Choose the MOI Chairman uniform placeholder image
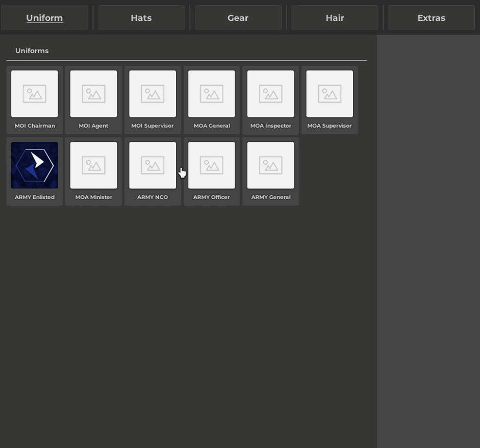 click(35, 94)
